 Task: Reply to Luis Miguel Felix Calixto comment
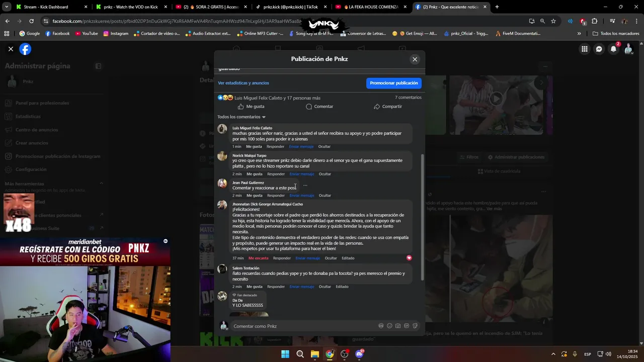275,147
